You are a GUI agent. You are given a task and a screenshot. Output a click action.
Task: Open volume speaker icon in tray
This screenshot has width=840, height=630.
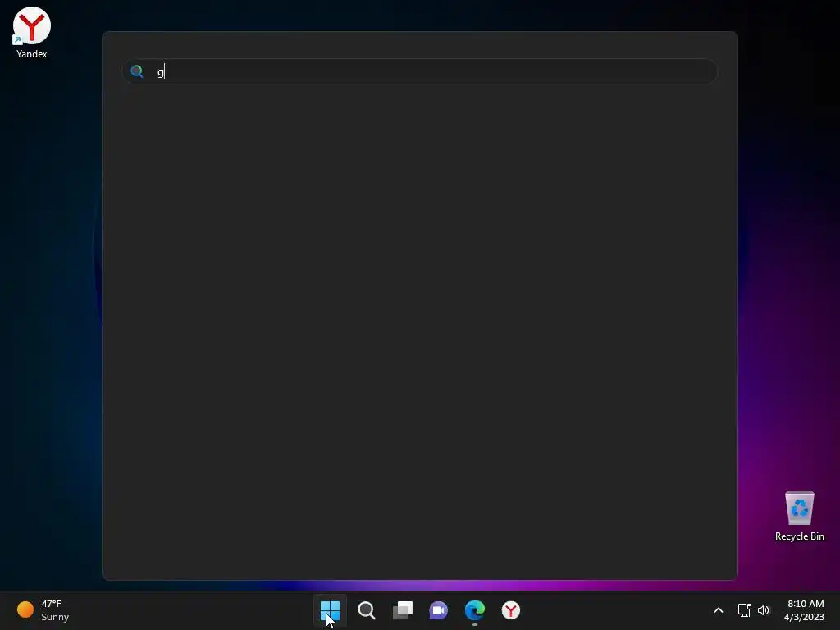(764, 610)
